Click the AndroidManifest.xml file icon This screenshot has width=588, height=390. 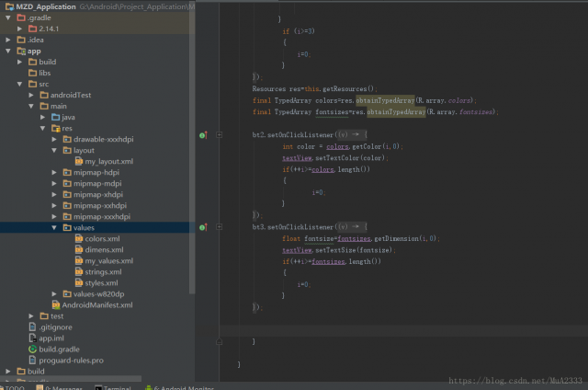click(x=55, y=304)
